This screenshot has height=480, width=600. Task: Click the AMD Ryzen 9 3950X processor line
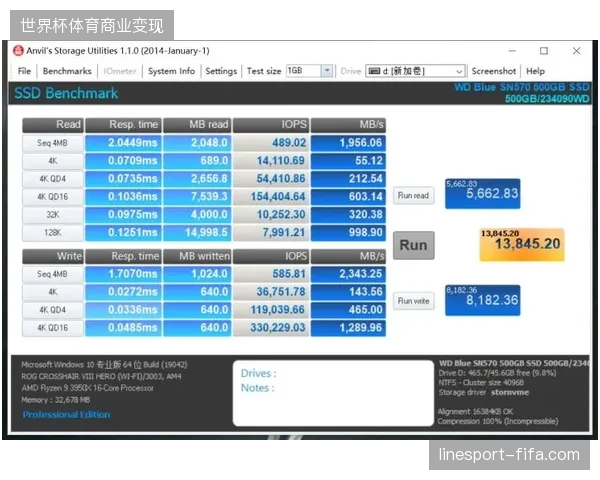pos(87,388)
